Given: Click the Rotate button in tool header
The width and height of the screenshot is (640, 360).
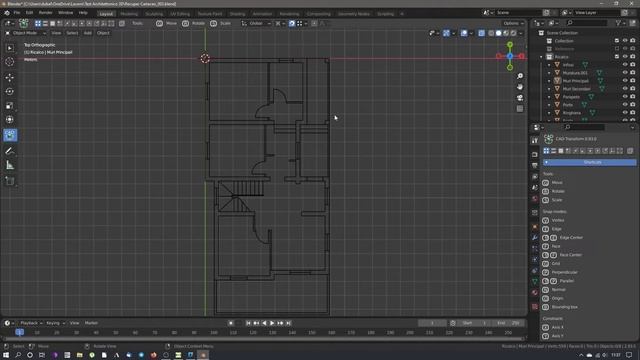Looking at the screenshot, I should (193, 24).
